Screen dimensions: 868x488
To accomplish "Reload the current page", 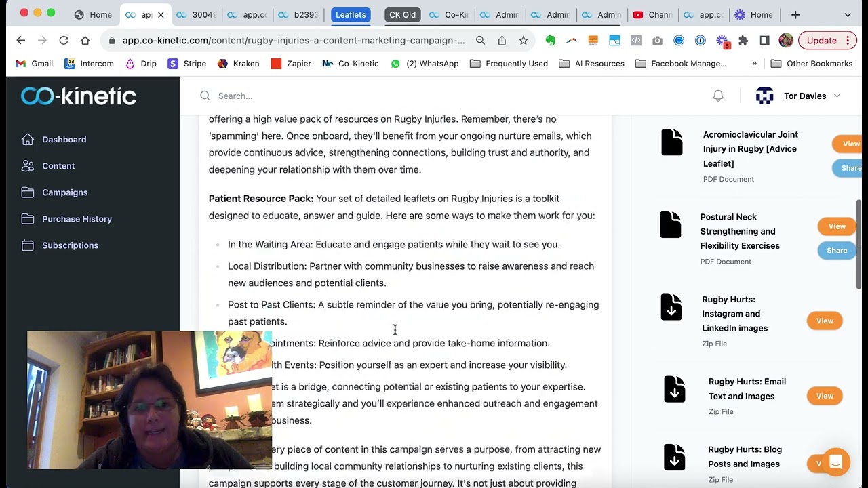I will point(64,41).
